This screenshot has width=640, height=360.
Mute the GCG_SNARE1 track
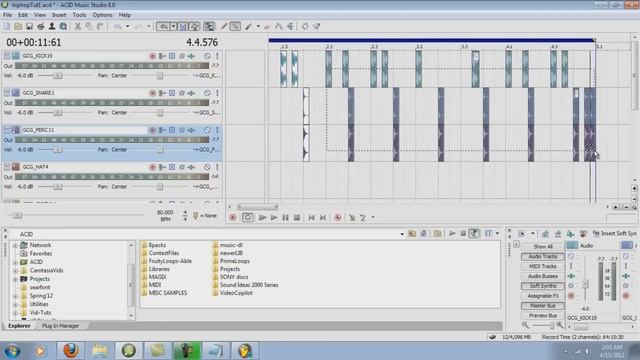(x=207, y=93)
